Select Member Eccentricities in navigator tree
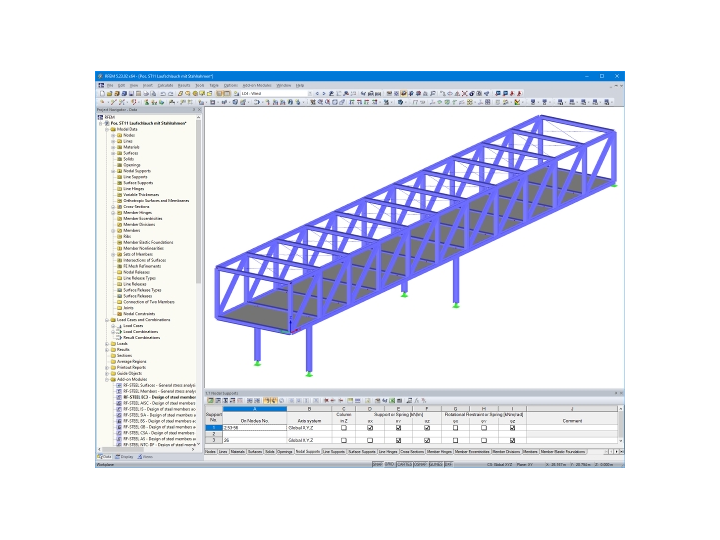The height and width of the screenshot is (540, 720). tap(142, 219)
